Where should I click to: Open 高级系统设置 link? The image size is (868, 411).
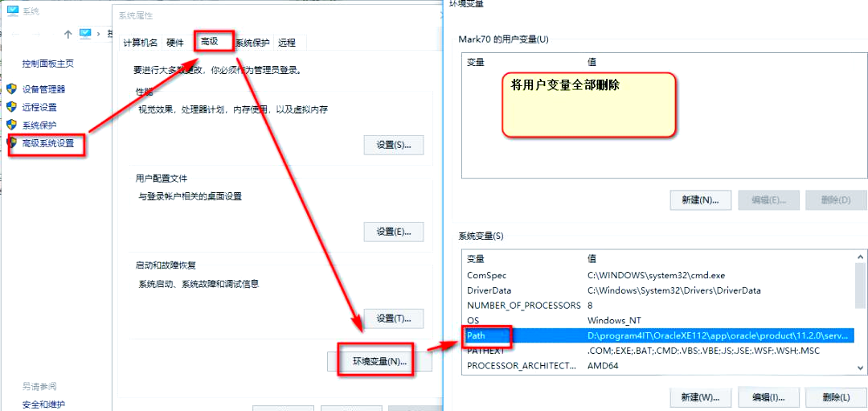click(x=48, y=143)
